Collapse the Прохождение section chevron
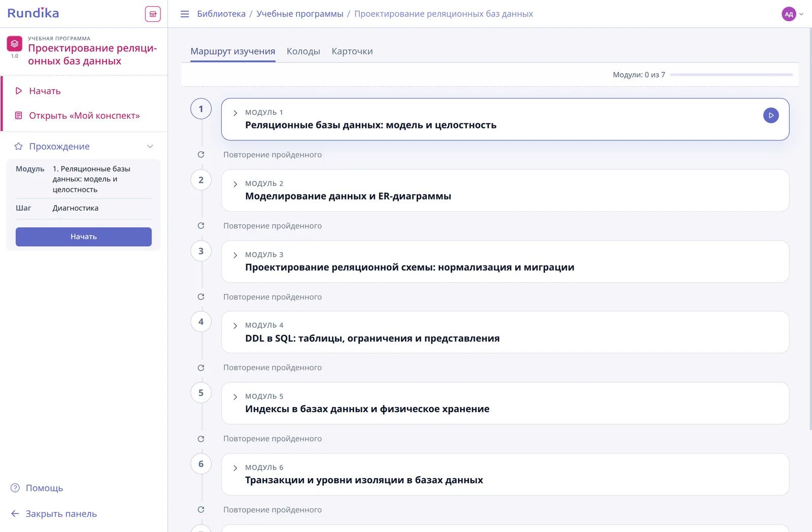This screenshot has height=532, width=812. pos(150,146)
